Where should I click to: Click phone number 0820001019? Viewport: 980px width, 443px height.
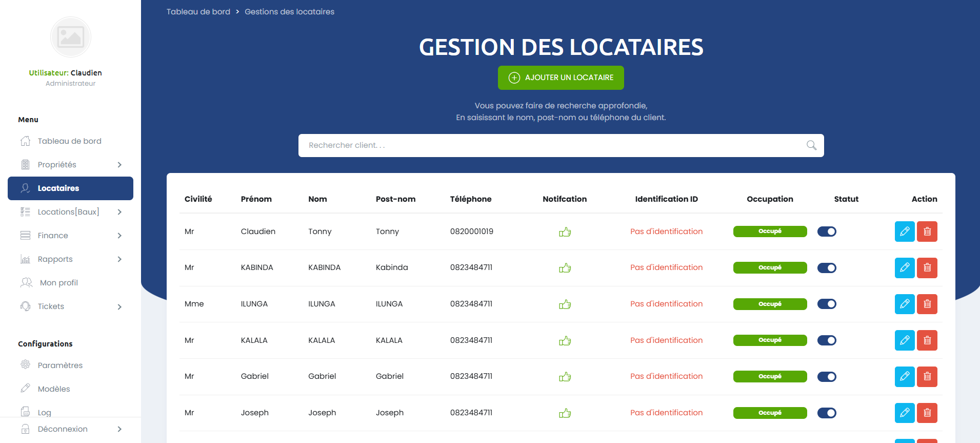click(x=472, y=232)
